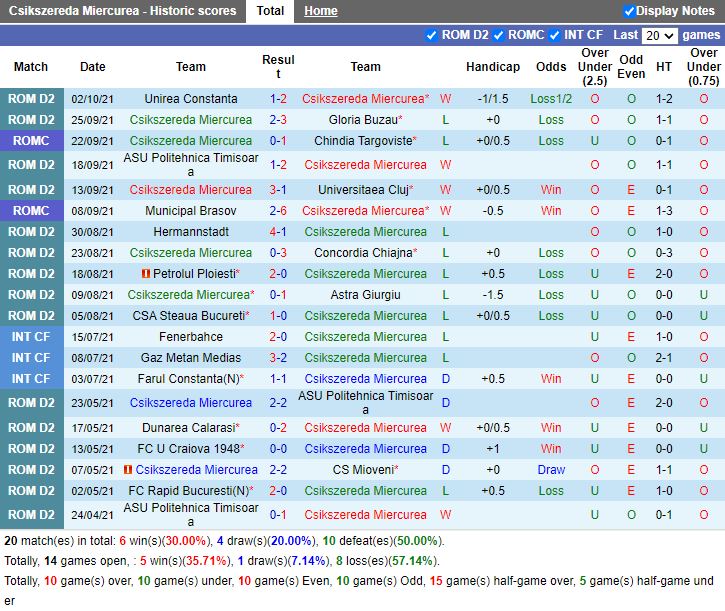Screen dimensions: 725x611
Task: Click the red card icon beside Petrolul Ploiesti
Action: [x=145, y=274]
